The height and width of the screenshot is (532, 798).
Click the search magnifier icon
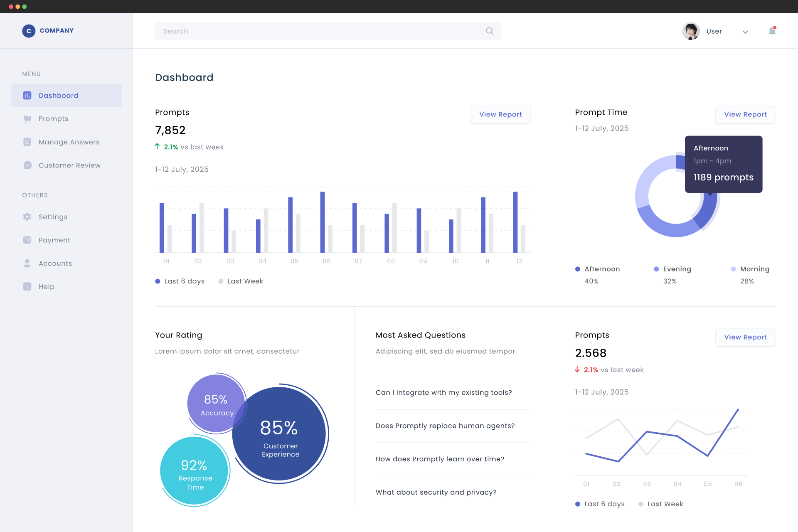point(490,31)
